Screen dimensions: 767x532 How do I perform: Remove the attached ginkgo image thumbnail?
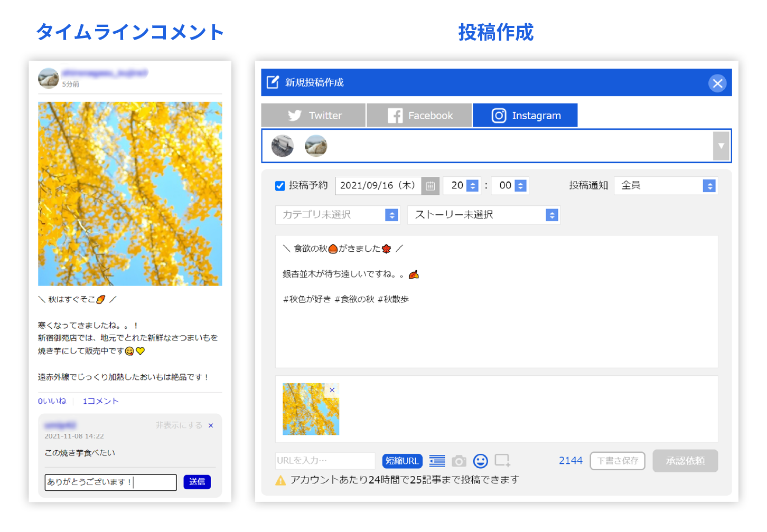[x=332, y=390]
